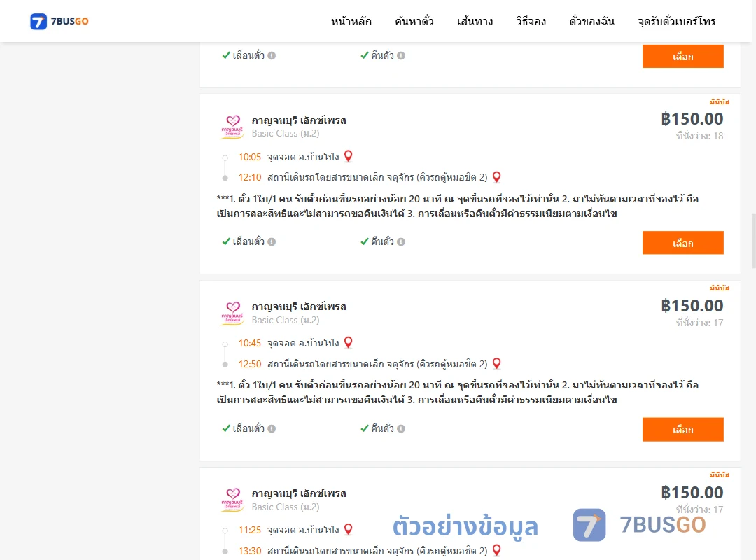Click the operator logo of the 11:25 trip
The width and height of the screenshot is (756, 560).
pyautogui.click(x=232, y=500)
